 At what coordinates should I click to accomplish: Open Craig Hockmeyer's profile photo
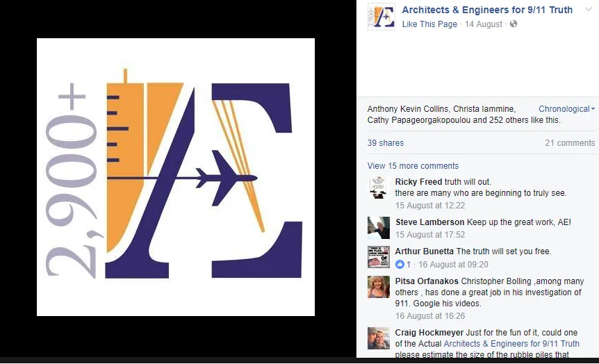point(379,338)
